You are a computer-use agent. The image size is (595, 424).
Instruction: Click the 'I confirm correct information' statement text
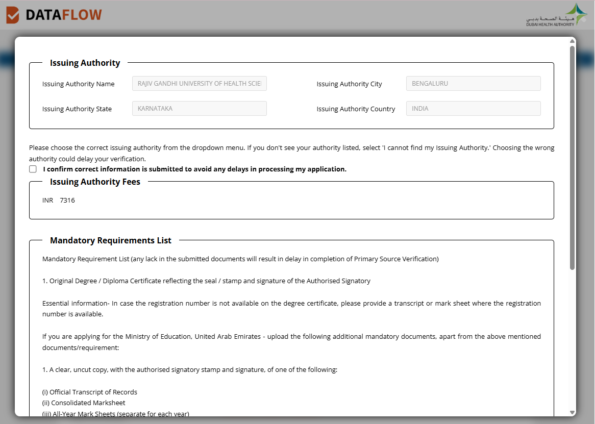[194, 169]
